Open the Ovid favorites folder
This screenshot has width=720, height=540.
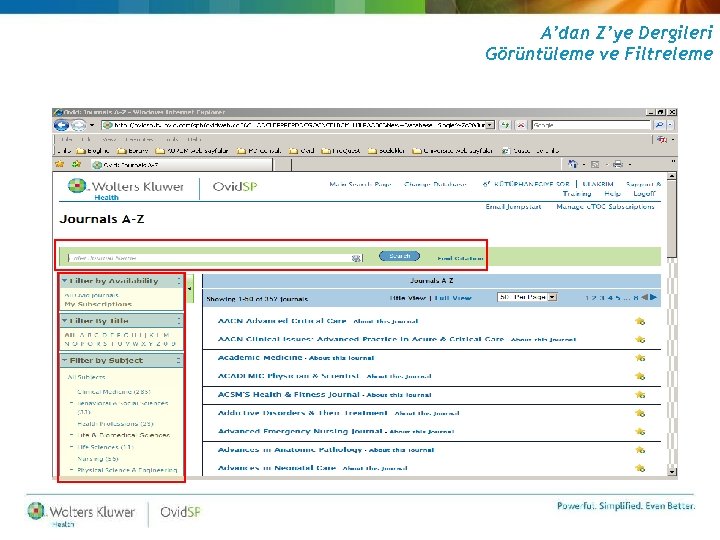click(x=302, y=151)
